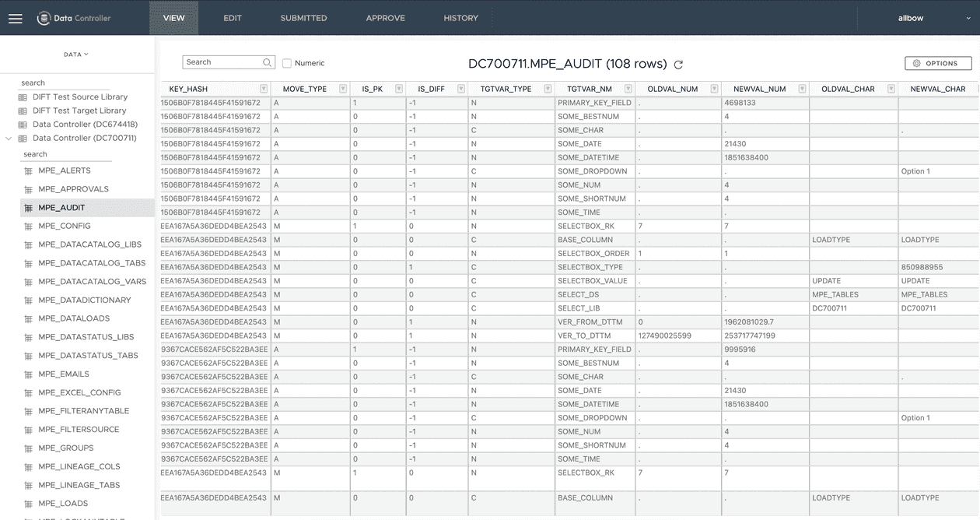Click the cell containing 9995916
This screenshot has width=980, height=520.
pos(765,350)
